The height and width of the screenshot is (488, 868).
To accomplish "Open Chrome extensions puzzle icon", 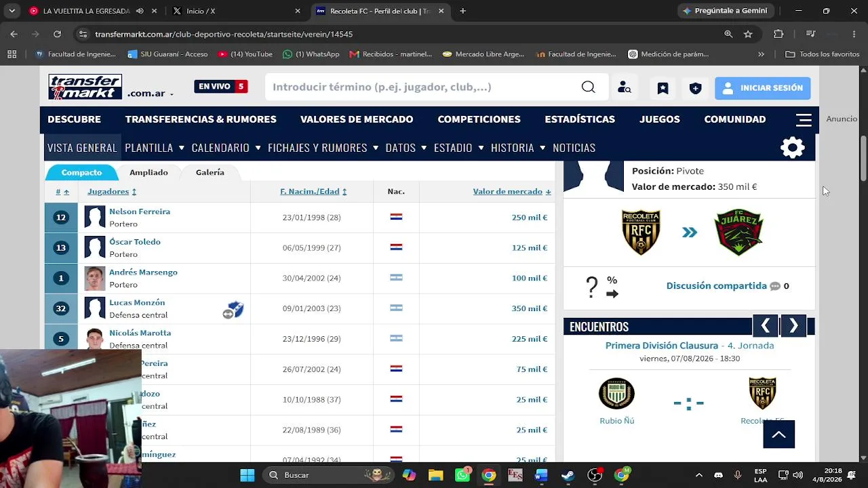I will [778, 34].
